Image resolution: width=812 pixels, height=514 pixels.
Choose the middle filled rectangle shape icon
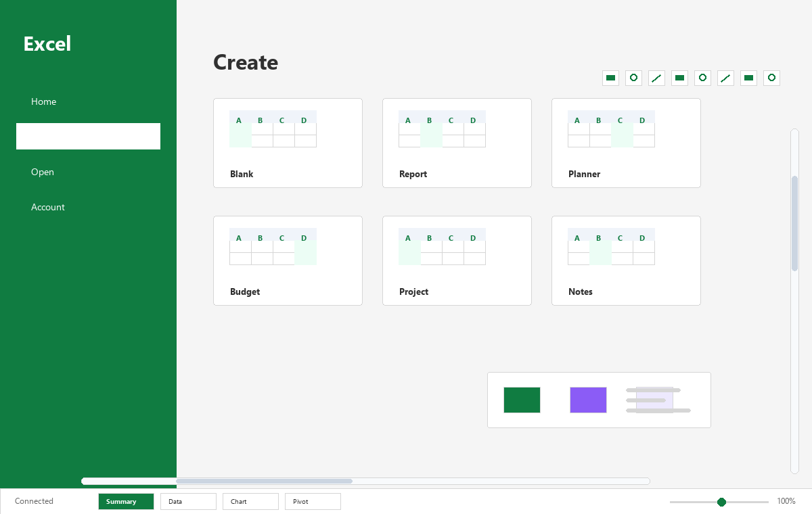coord(680,78)
